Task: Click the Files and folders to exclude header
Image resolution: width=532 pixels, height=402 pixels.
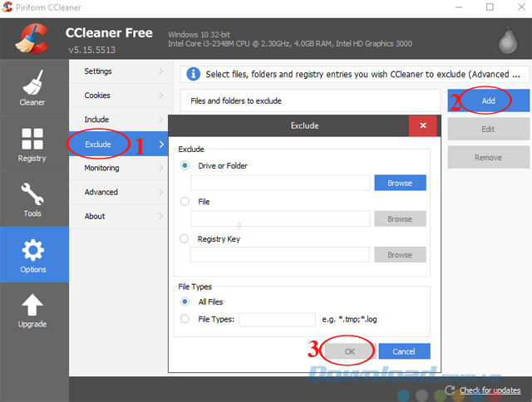Action: click(310, 100)
